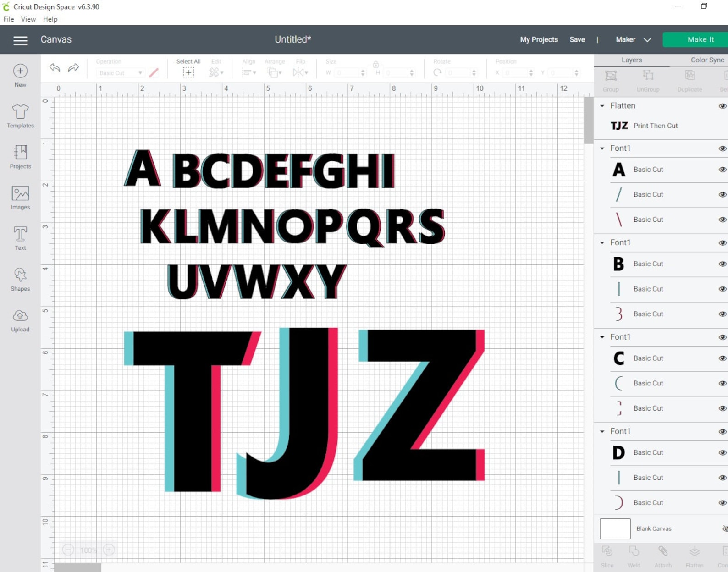Create a New project from sidebar
This screenshot has height=572, width=728.
tap(20, 76)
